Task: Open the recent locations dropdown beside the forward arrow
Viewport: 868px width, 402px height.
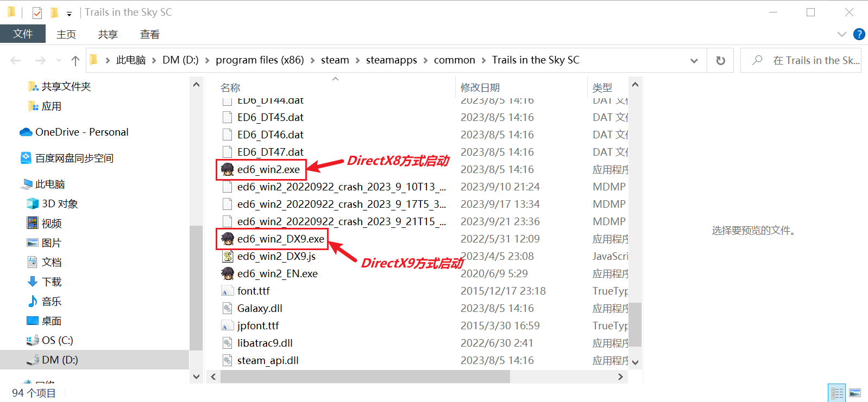Action: click(x=59, y=60)
